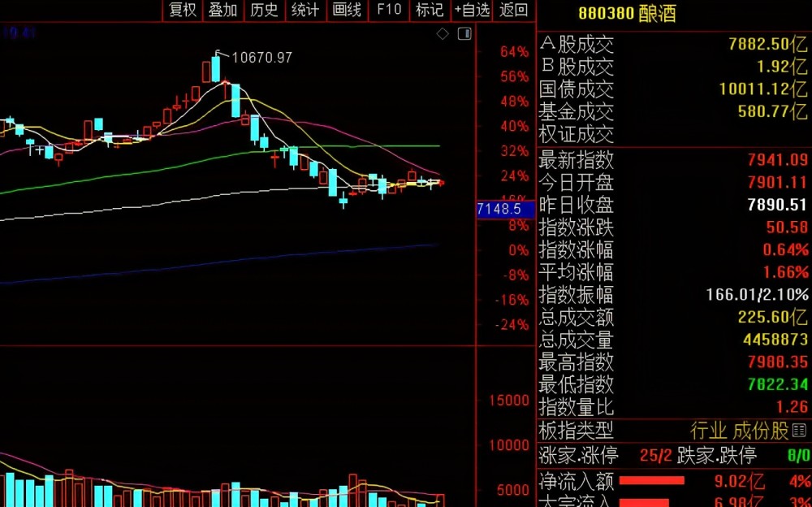Select the 基金成交 value 580.77亿

point(773,111)
